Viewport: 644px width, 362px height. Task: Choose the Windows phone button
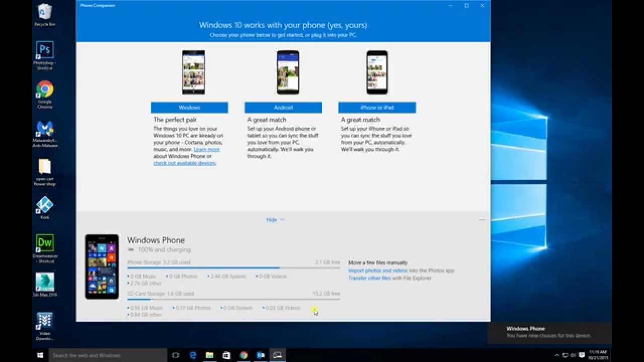[189, 108]
